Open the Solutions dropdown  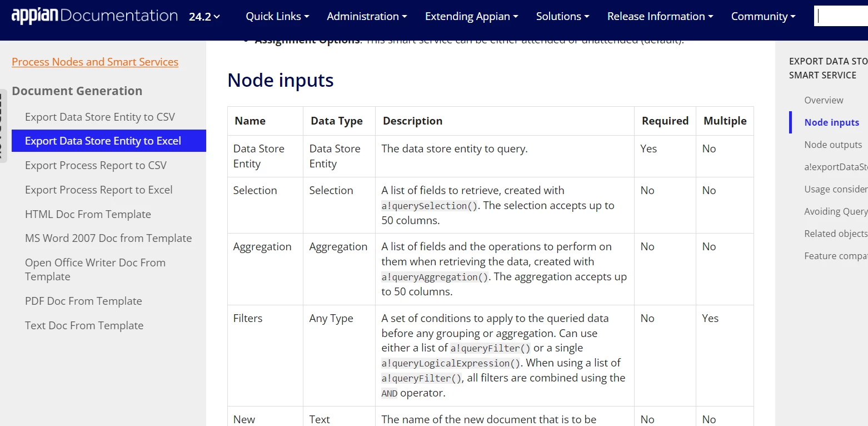[562, 17]
